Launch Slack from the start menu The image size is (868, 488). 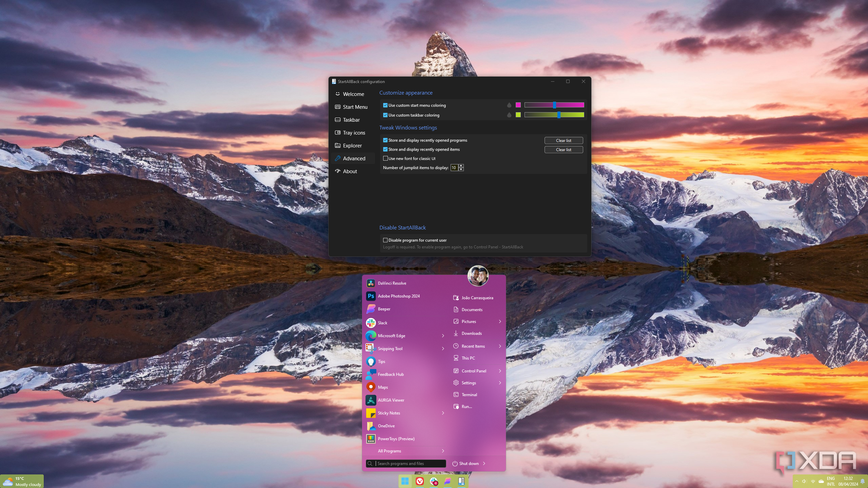pyautogui.click(x=382, y=323)
